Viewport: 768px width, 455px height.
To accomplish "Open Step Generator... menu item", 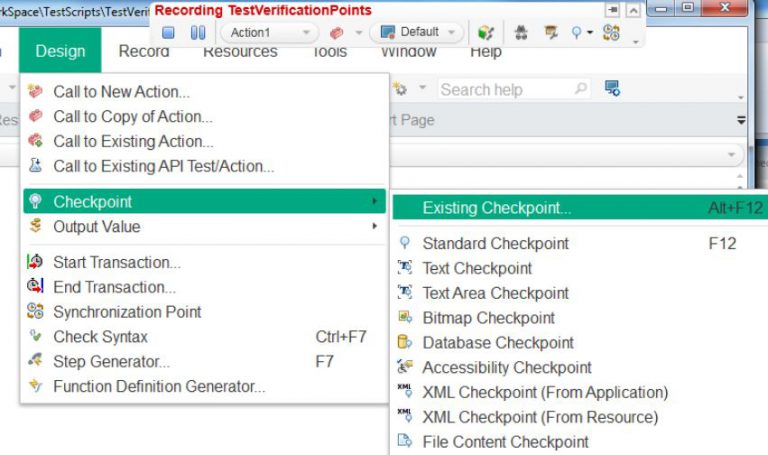I will 203,362.
